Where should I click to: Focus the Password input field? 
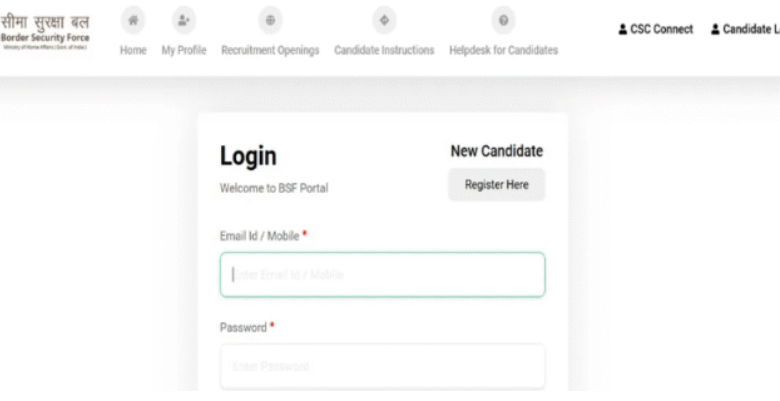382,367
